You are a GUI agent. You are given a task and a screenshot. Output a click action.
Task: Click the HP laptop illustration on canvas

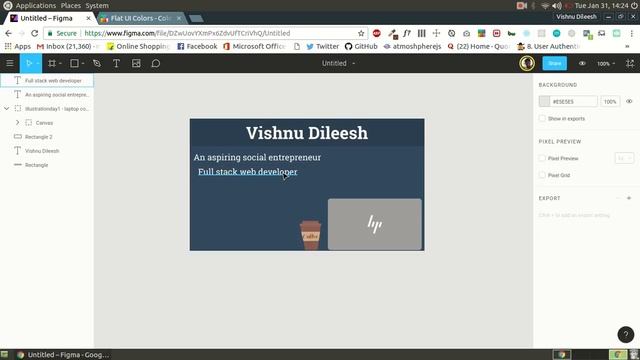(375, 224)
